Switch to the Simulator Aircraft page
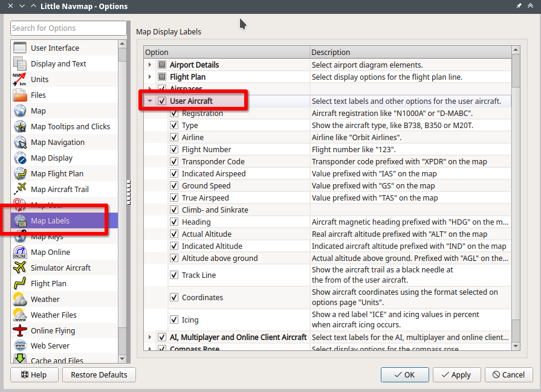The height and width of the screenshot is (392, 541). [60, 268]
